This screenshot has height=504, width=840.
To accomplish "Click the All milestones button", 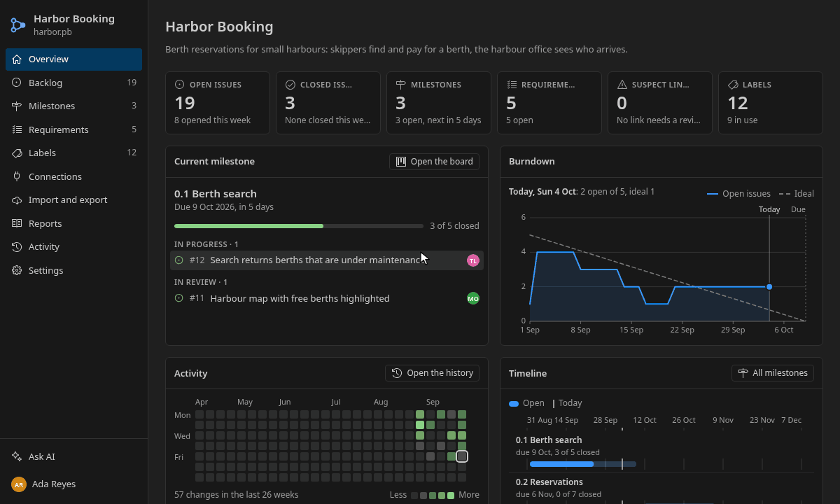I will coord(773,373).
